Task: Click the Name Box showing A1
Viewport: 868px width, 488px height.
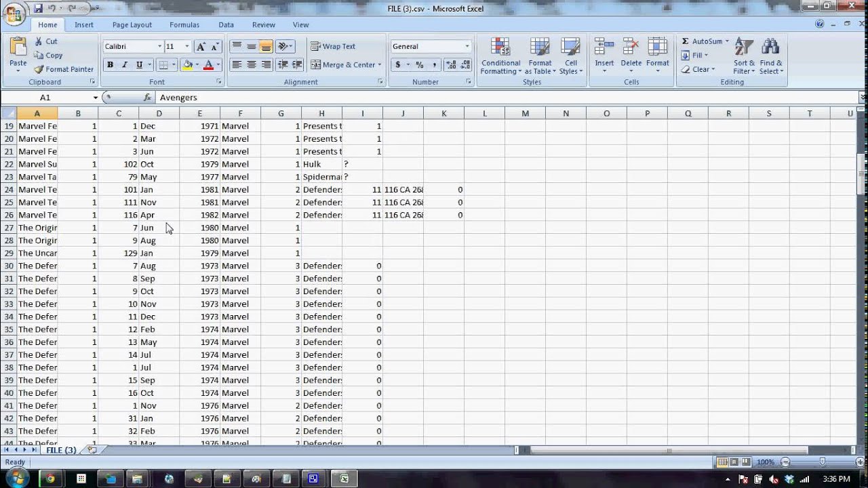Action: 45,98
